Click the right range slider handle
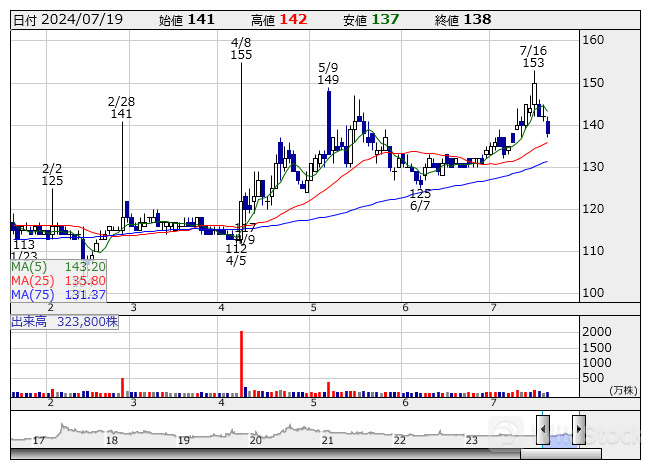653x470 pixels. coord(578,430)
